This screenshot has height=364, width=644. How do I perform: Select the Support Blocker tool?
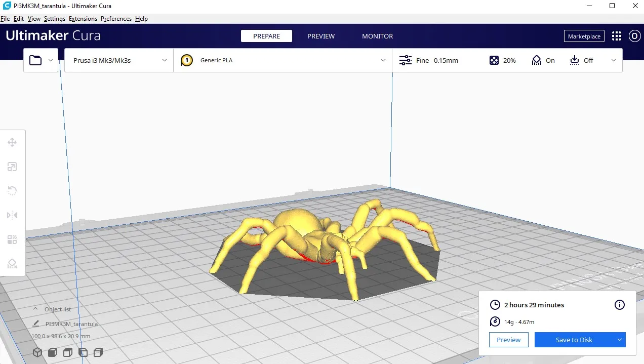click(x=12, y=263)
